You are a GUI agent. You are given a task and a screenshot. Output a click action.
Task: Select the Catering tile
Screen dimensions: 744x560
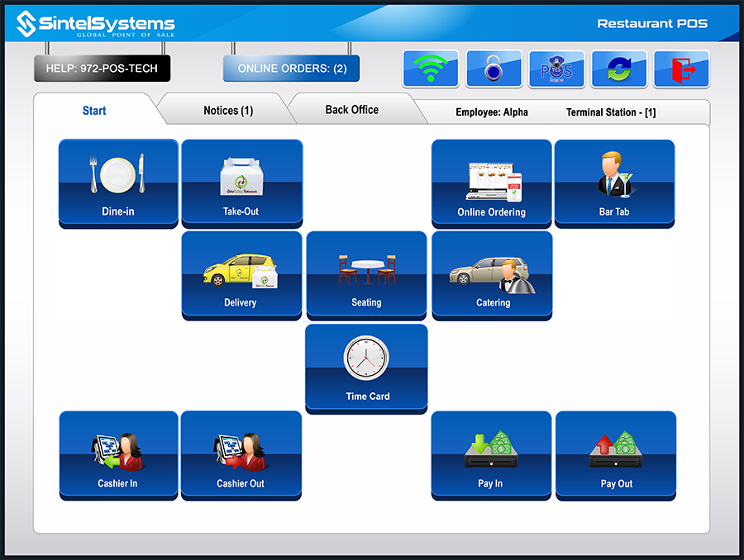[x=492, y=274]
